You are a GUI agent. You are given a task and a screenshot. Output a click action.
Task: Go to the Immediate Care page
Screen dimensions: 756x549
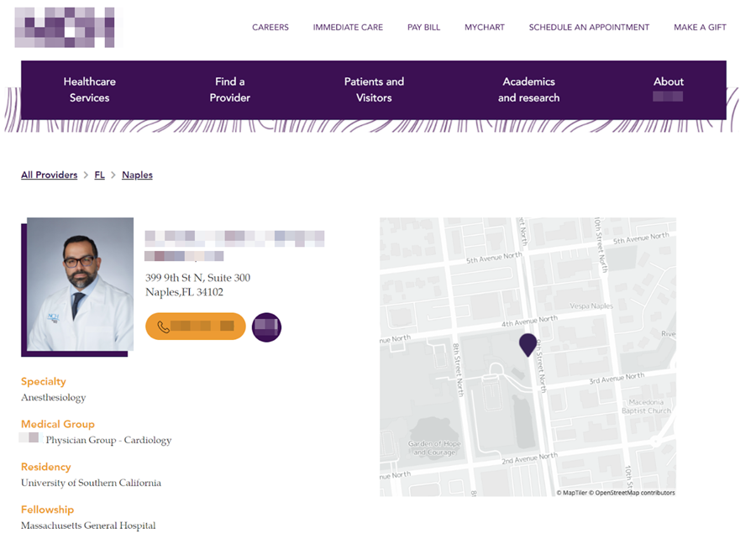pyautogui.click(x=348, y=28)
